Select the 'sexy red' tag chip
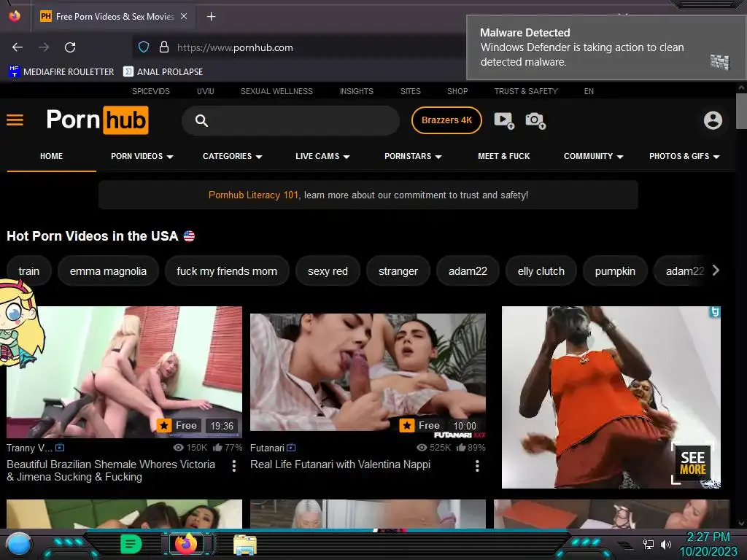 tap(328, 271)
